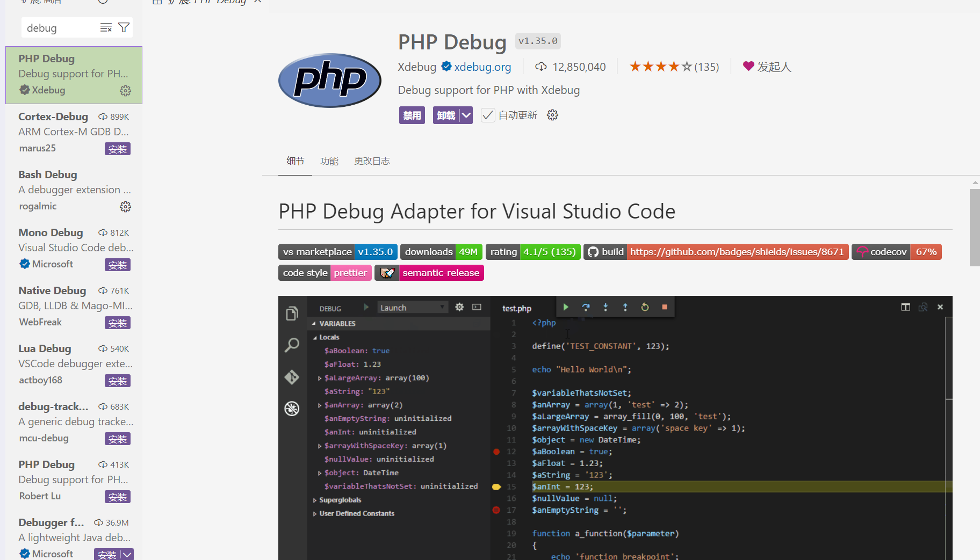Toggle the auto update checkbox
The width and height of the screenshot is (980, 560).
pyautogui.click(x=487, y=115)
